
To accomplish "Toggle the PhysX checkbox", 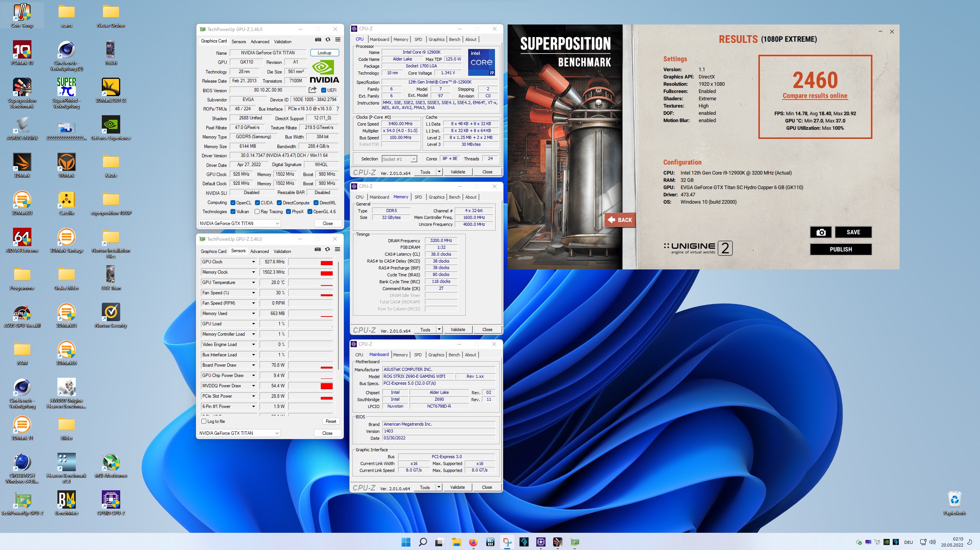I will point(288,212).
